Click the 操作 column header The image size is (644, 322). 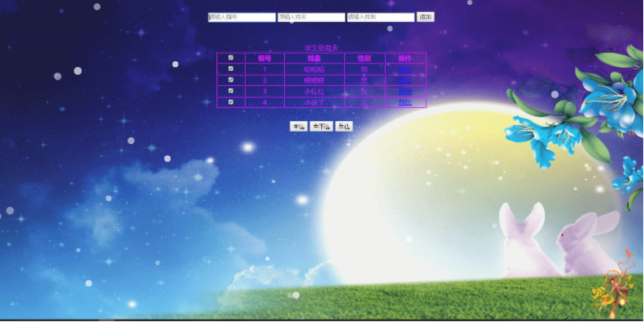405,58
